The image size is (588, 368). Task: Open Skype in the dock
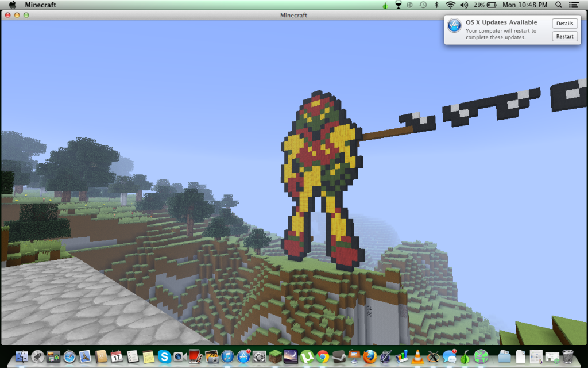point(164,356)
